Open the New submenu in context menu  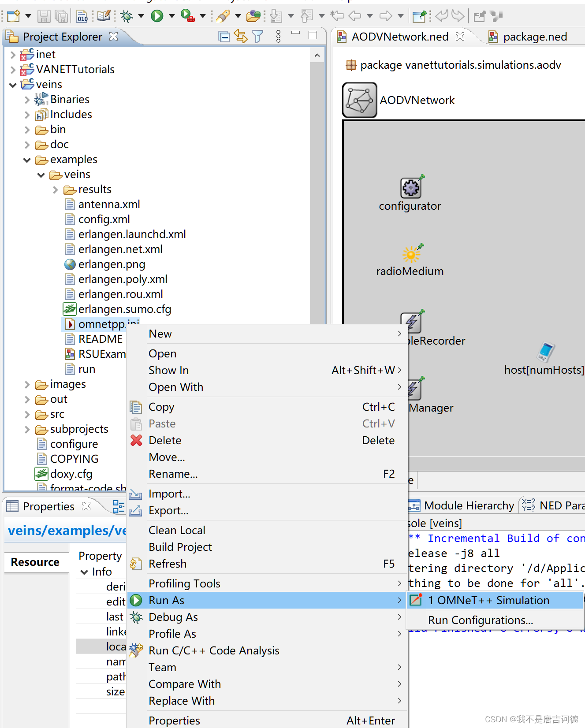point(268,334)
